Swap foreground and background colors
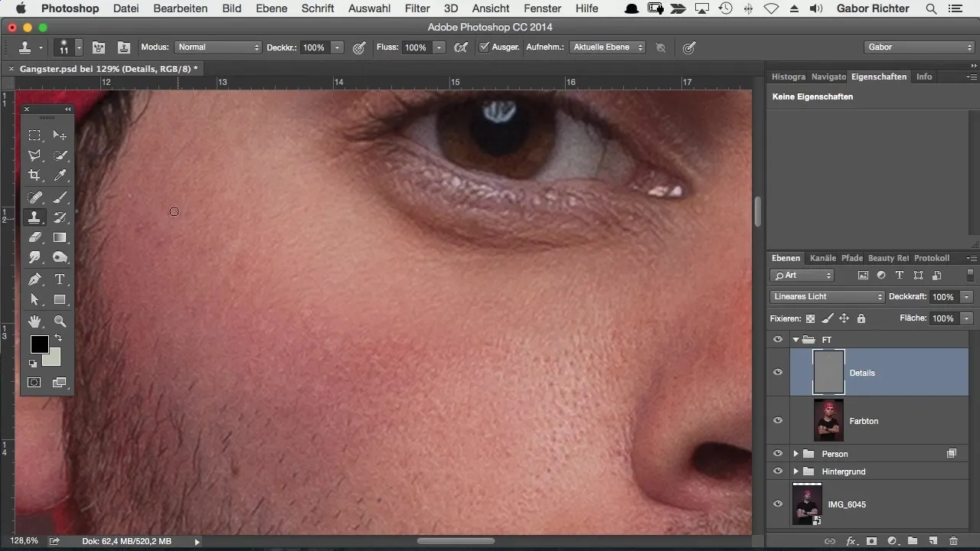 tap(57, 338)
